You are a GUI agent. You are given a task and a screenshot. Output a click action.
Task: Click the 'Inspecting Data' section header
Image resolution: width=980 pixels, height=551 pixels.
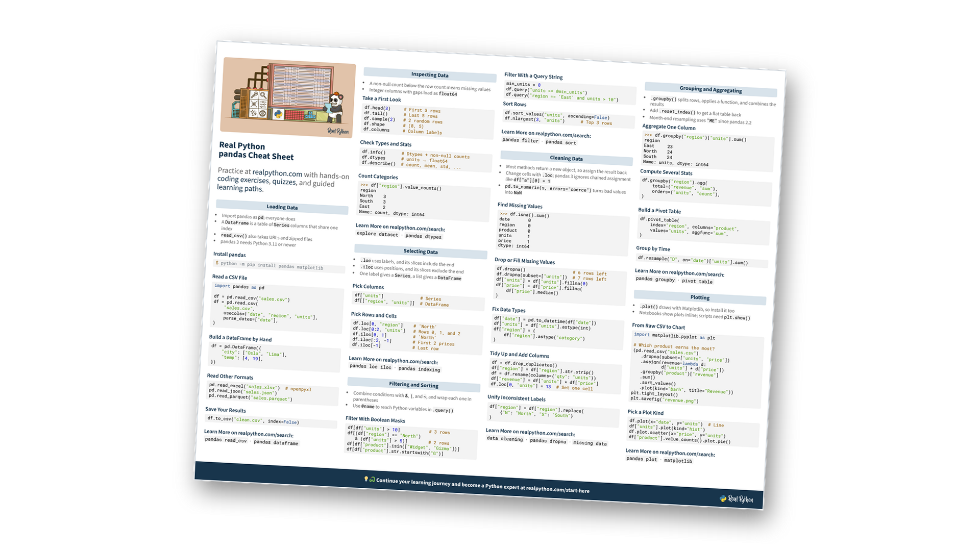coord(430,75)
